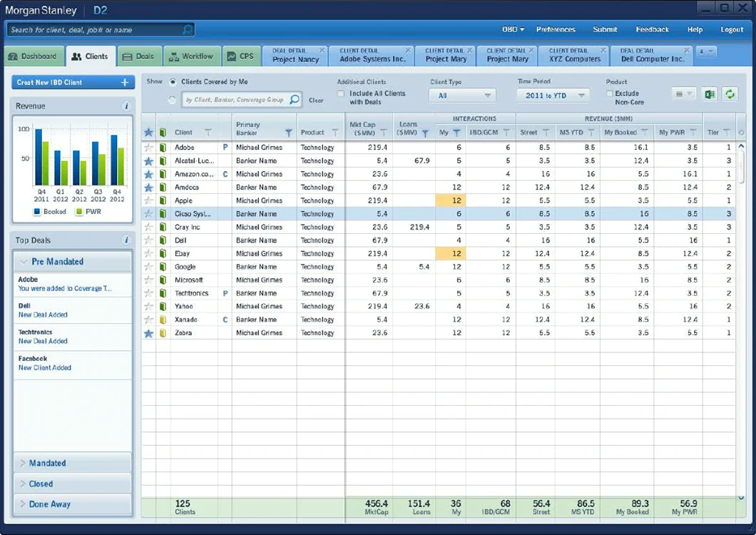Click the star icon in the table header
This screenshot has height=535, width=756.
[x=148, y=132]
